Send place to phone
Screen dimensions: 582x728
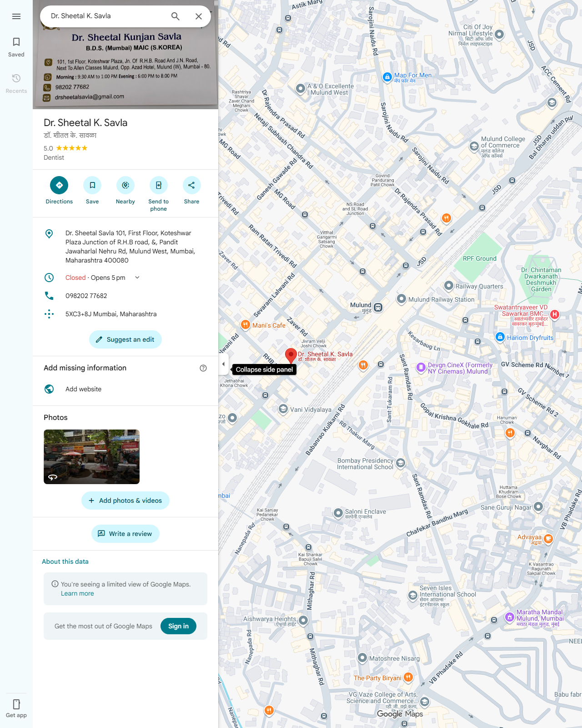(x=159, y=194)
